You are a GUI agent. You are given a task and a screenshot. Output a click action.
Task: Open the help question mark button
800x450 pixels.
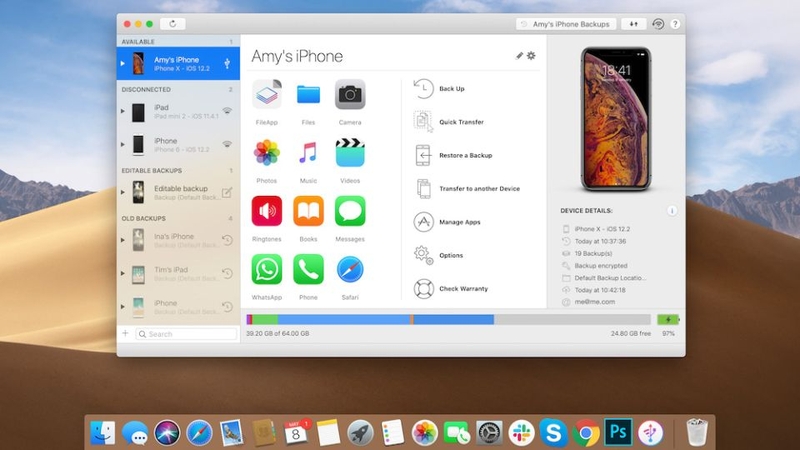coord(675,24)
